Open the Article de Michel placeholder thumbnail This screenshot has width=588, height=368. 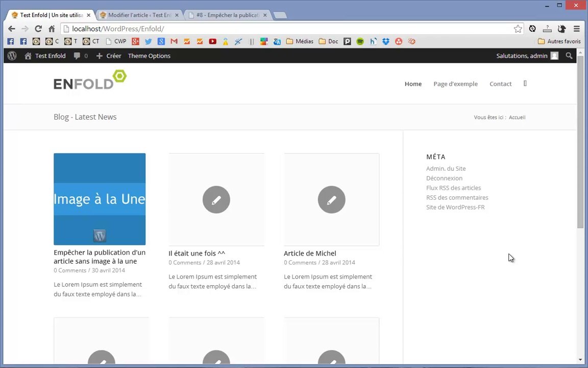click(331, 199)
